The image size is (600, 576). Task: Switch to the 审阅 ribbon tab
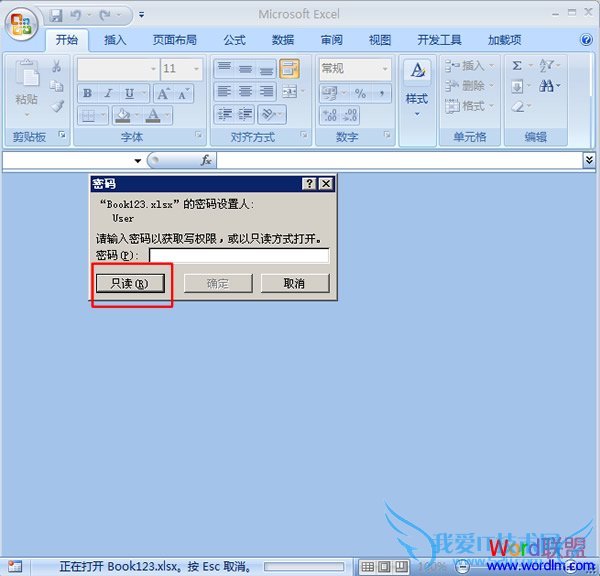[331, 40]
